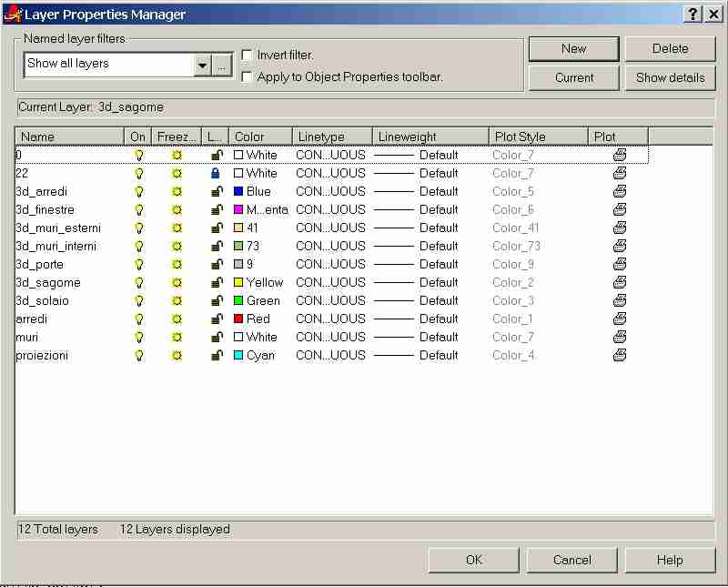This screenshot has width=728, height=587.
Task: Toggle the plot printer icon for proiezioni
Action: (x=620, y=356)
